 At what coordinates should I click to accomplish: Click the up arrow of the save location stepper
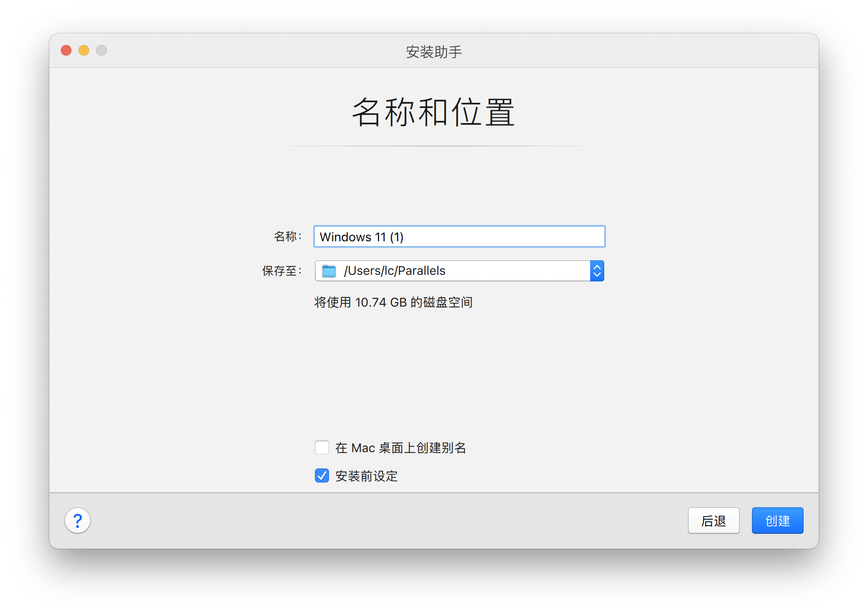pyautogui.click(x=597, y=267)
